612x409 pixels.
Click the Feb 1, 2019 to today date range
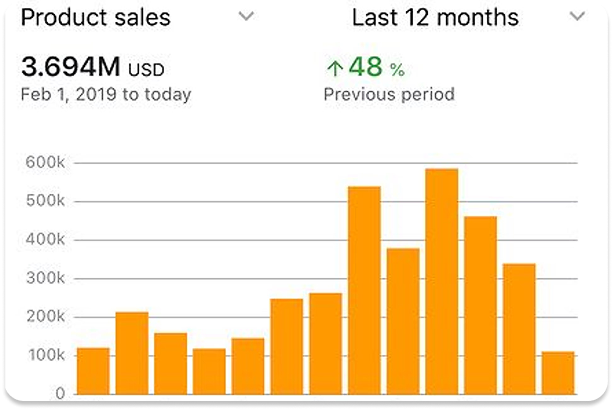point(106,95)
